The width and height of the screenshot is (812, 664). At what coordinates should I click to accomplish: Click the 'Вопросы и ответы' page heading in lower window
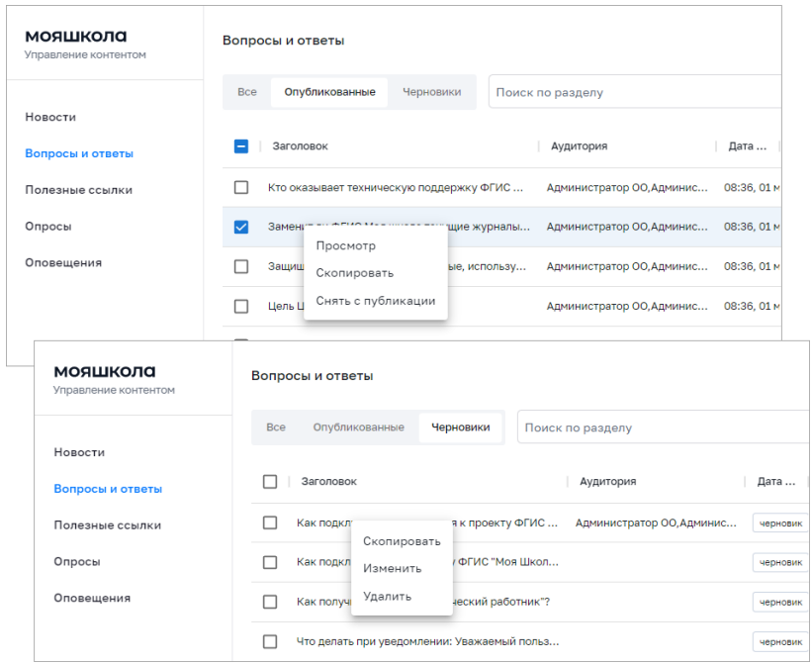click(313, 375)
